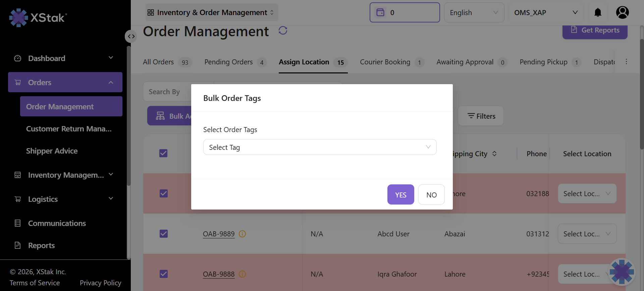The width and height of the screenshot is (644, 291).
Task: Open the English language dropdown
Action: point(474,13)
